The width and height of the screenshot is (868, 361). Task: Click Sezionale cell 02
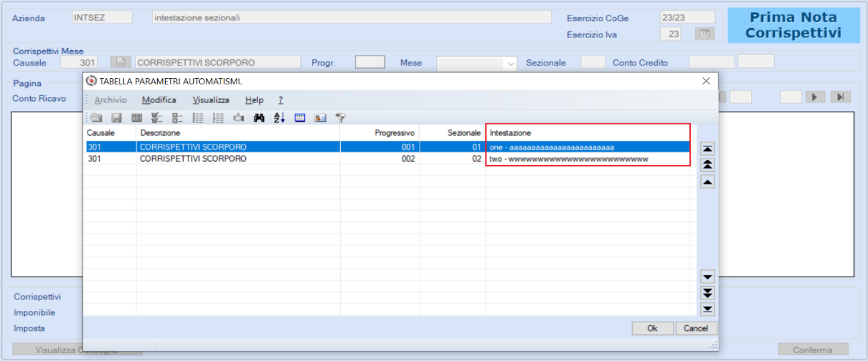[x=452, y=159]
